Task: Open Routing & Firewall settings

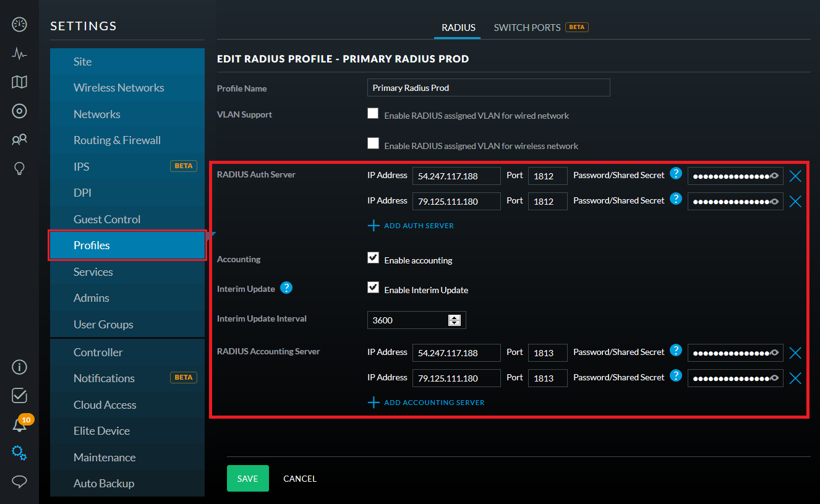Action: (127, 140)
